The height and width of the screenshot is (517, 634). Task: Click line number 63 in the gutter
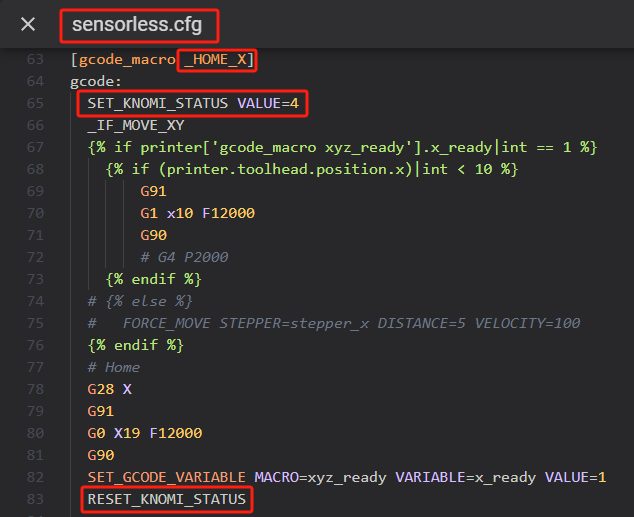35,60
